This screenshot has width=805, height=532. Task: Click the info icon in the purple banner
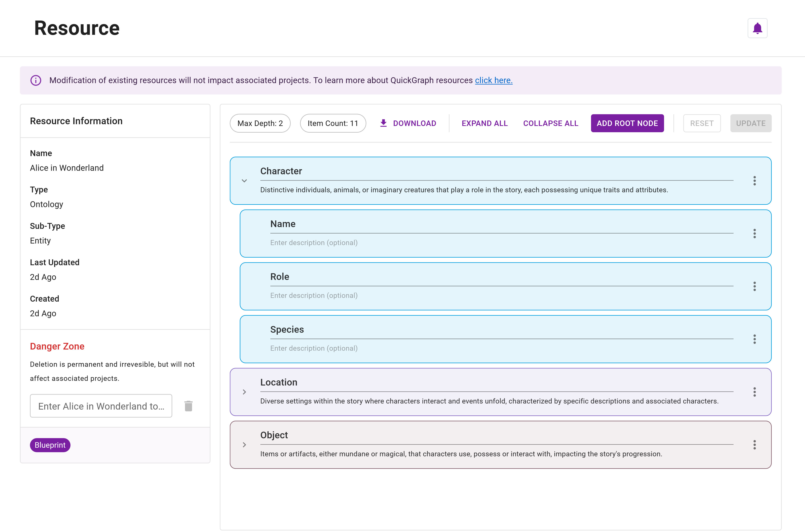36,80
